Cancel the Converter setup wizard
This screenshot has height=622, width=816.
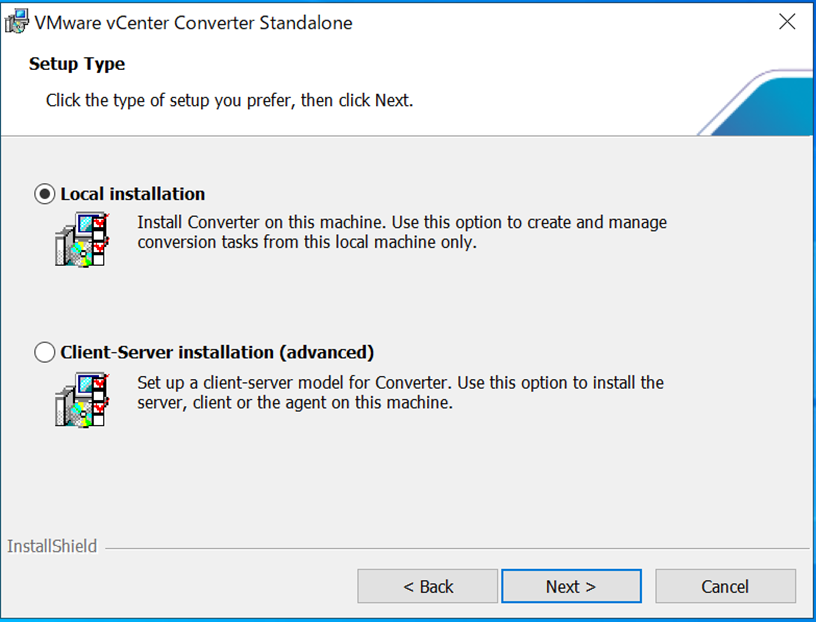725,586
